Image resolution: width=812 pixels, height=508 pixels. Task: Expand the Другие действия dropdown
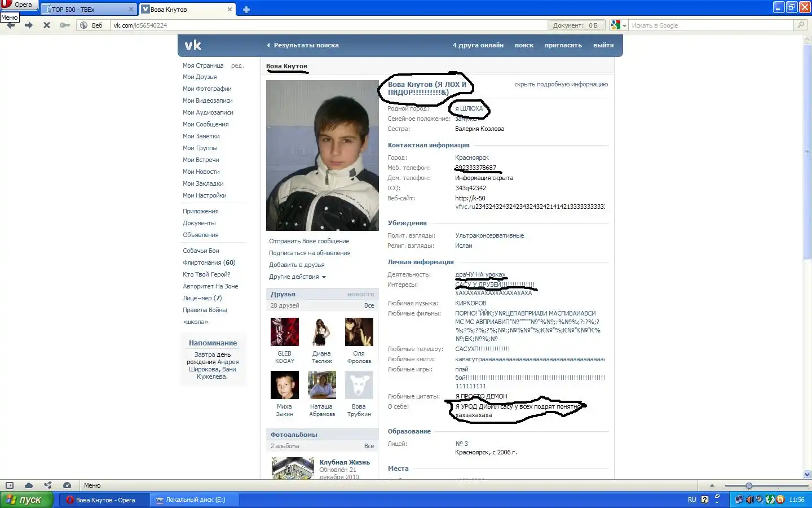(x=297, y=277)
